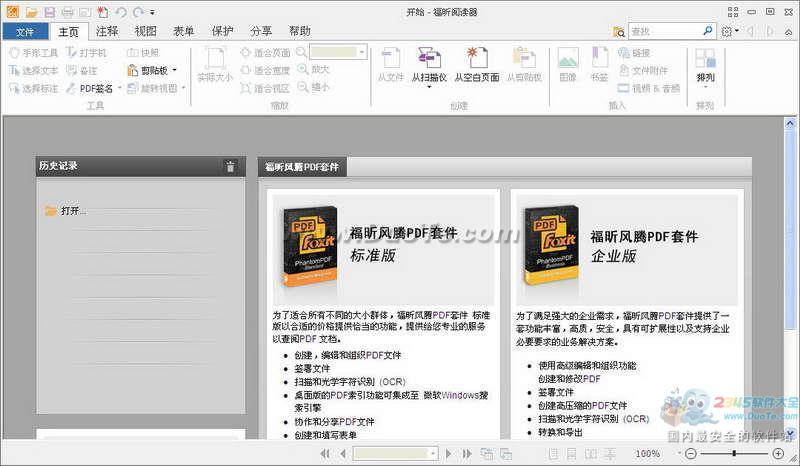The image size is (800, 466).
Task: Create PDF 从文件 from file
Action: [391, 65]
